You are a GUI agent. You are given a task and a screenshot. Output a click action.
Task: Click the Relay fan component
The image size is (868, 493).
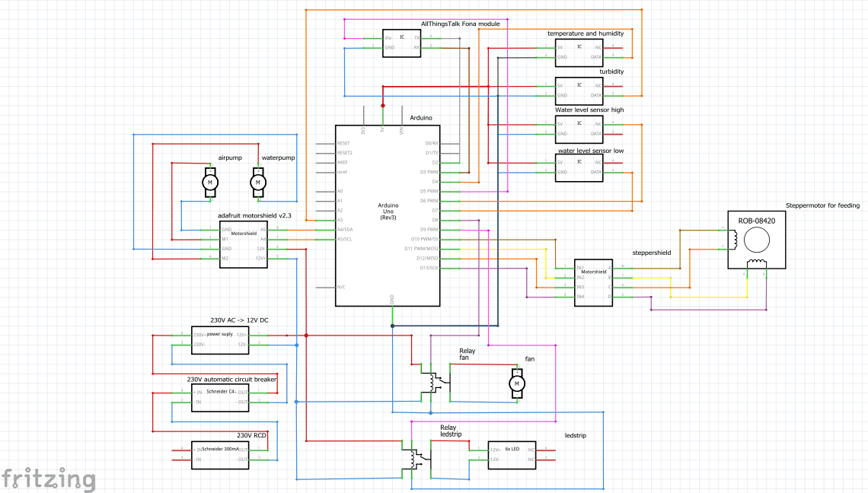click(x=436, y=383)
